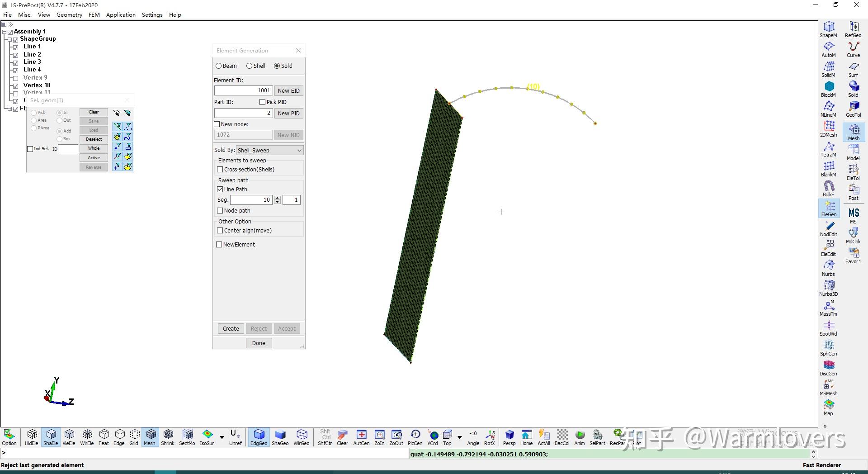Click the Done button
The width and height of the screenshot is (868, 474).
click(259, 343)
